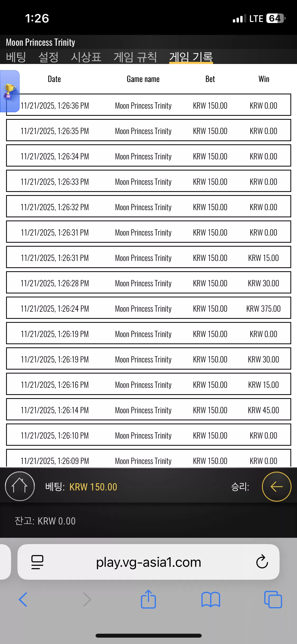This screenshot has width=297, height=644.
Task: Open the 1:26:24 PM record with KRW 375.00 win
Action: [x=148, y=308]
